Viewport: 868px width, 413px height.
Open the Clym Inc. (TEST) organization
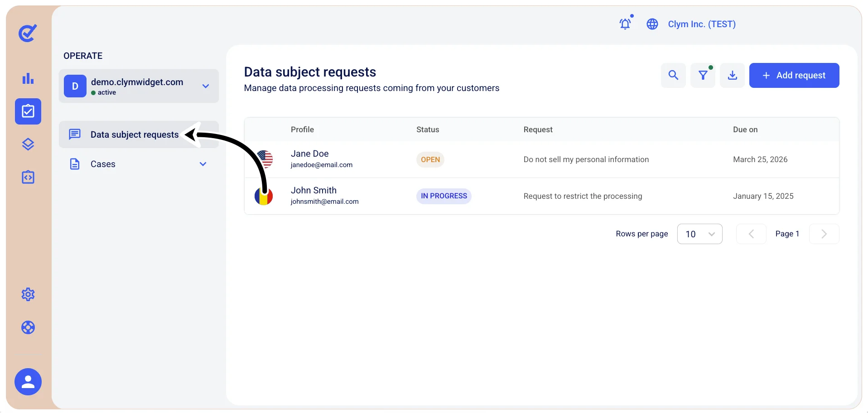pos(702,24)
